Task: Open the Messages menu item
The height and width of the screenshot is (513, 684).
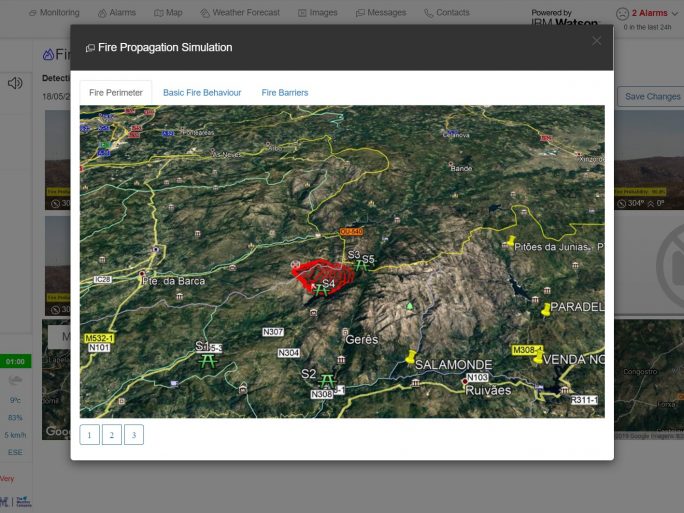Action: (381, 13)
